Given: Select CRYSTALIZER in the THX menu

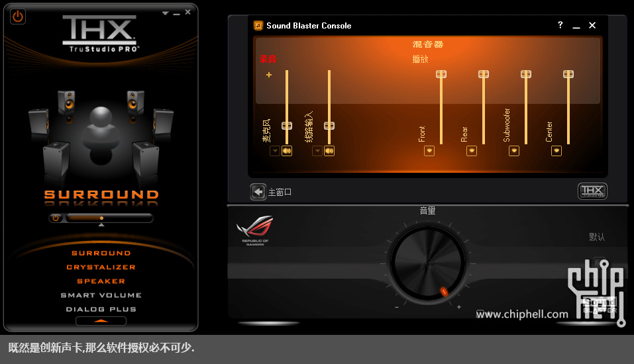Looking at the screenshot, I should (101, 267).
